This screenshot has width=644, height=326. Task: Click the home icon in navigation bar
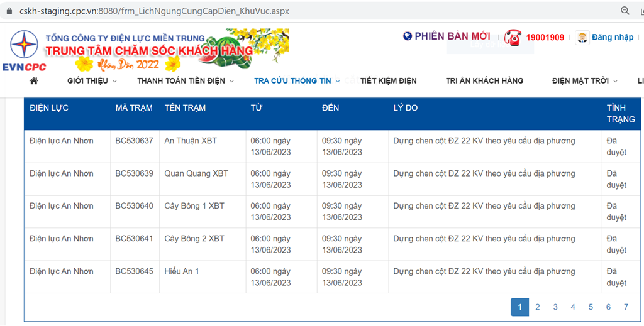pyautogui.click(x=34, y=81)
